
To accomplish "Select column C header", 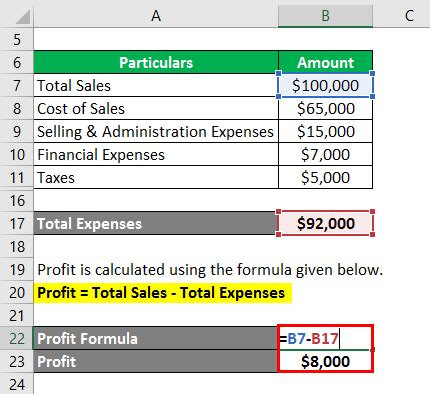I will [x=409, y=15].
